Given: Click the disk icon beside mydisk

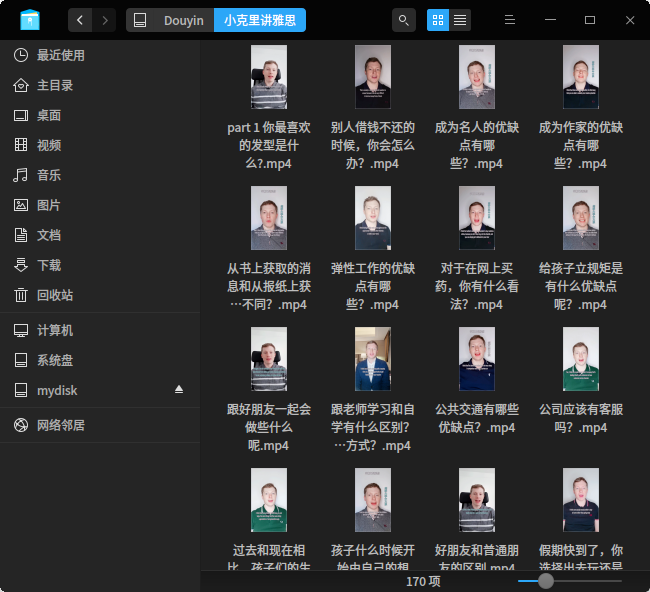Looking at the screenshot, I should (21, 390).
